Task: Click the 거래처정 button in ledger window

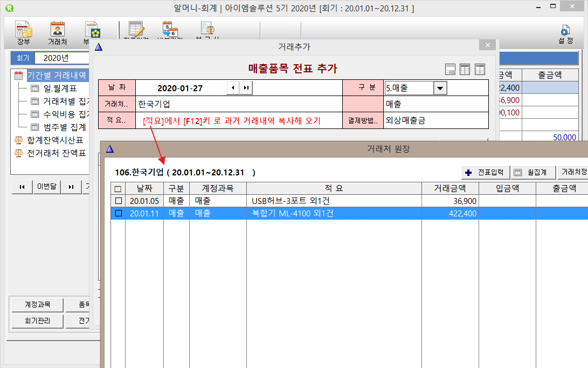Action: [x=572, y=172]
